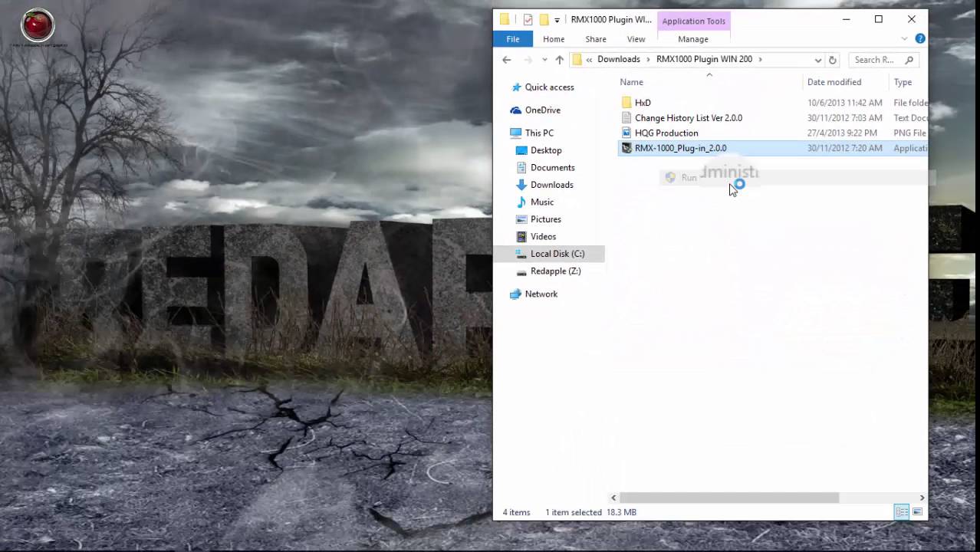The width and height of the screenshot is (980, 552).
Task: Open Explorer help with the question mark icon
Action: click(920, 39)
